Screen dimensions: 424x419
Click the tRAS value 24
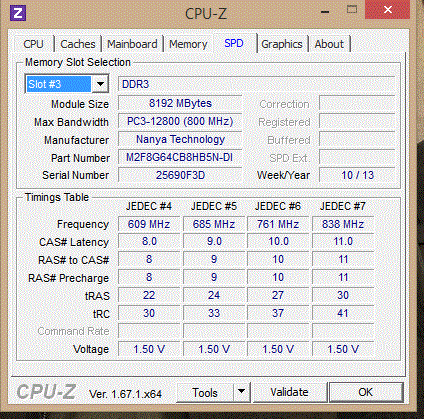(214, 295)
